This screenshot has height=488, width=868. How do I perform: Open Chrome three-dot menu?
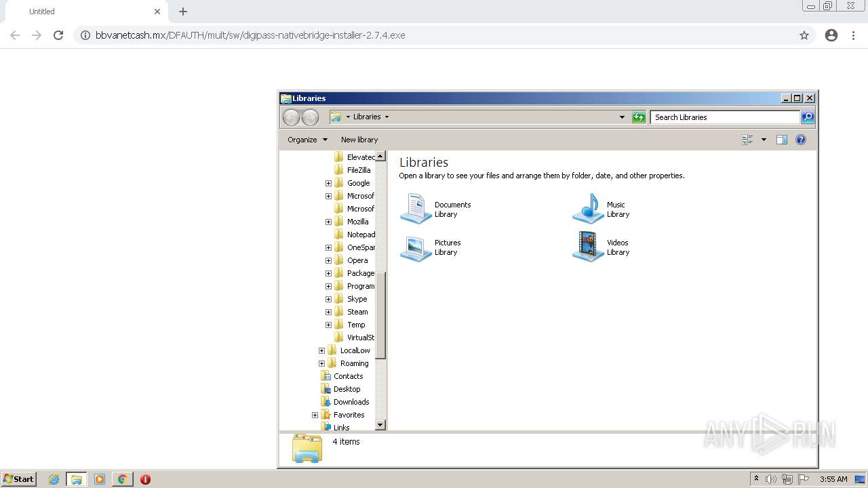click(x=853, y=35)
